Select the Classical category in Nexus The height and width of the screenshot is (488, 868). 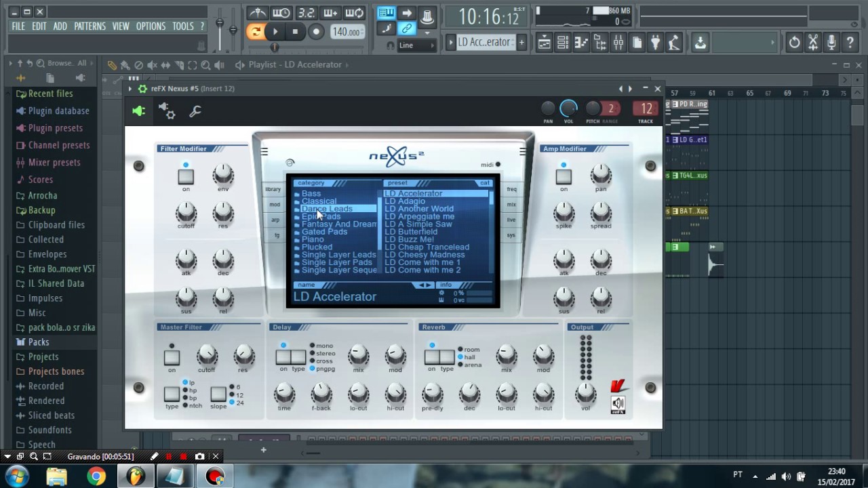tap(319, 201)
